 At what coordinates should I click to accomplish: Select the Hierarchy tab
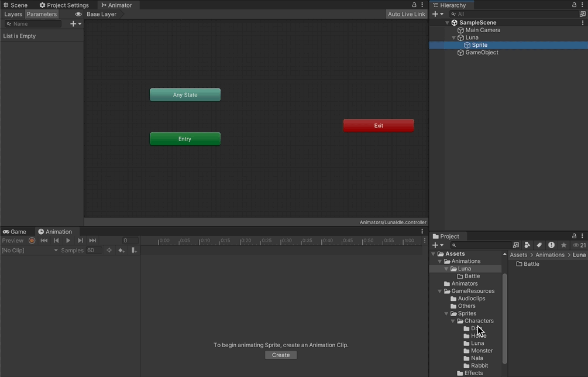[449, 5]
